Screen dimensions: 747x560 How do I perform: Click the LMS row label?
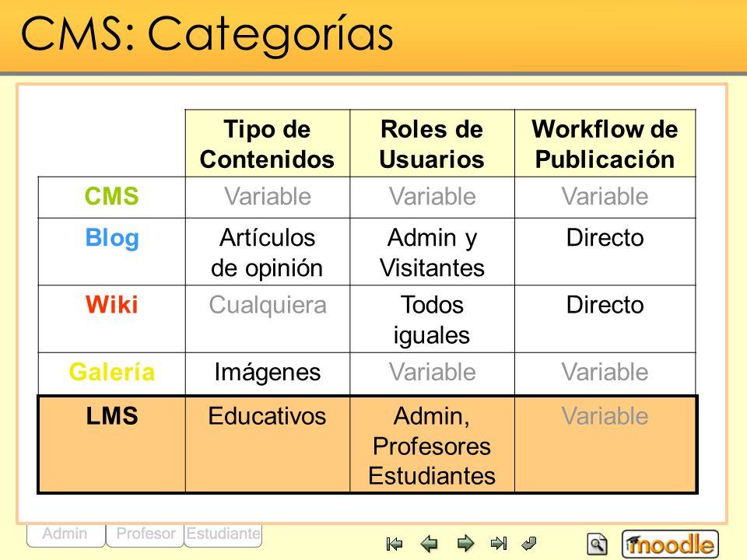pos(112,415)
